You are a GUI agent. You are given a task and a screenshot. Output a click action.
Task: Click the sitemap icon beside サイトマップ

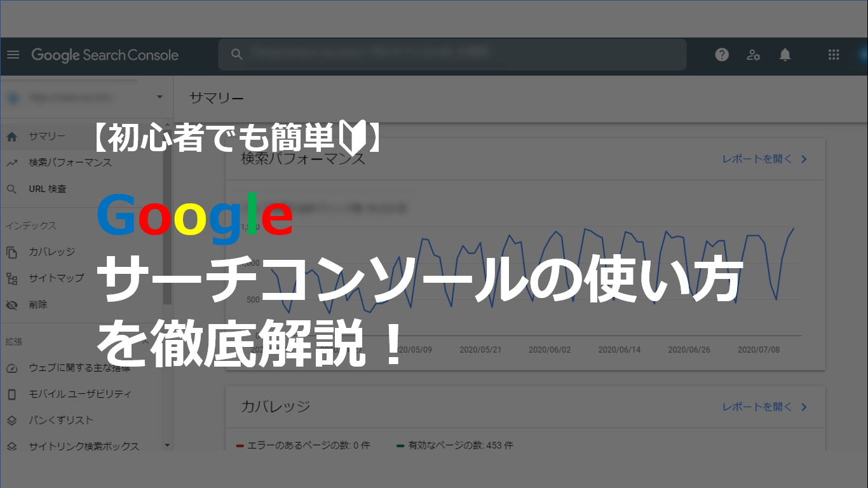11,278
